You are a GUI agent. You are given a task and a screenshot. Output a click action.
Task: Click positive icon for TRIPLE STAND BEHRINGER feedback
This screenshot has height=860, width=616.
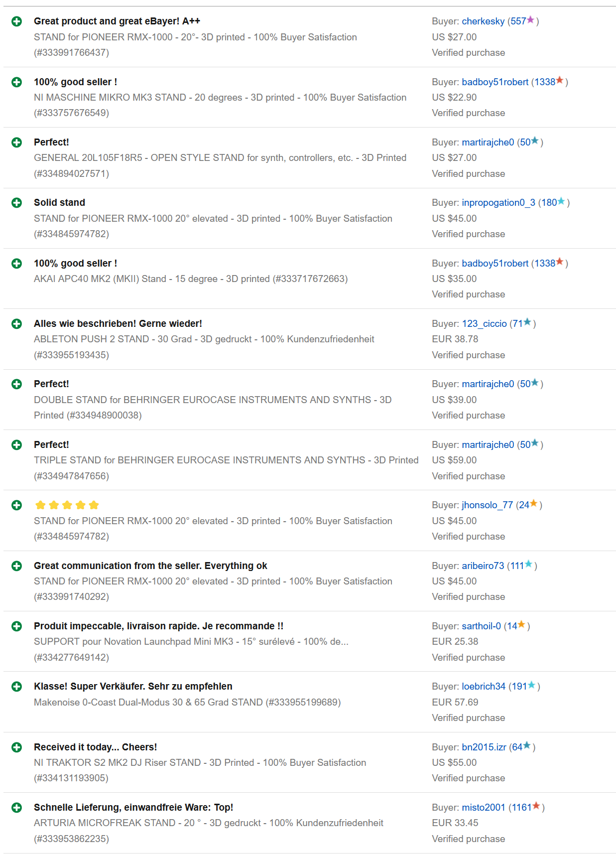tap(16, 445)
